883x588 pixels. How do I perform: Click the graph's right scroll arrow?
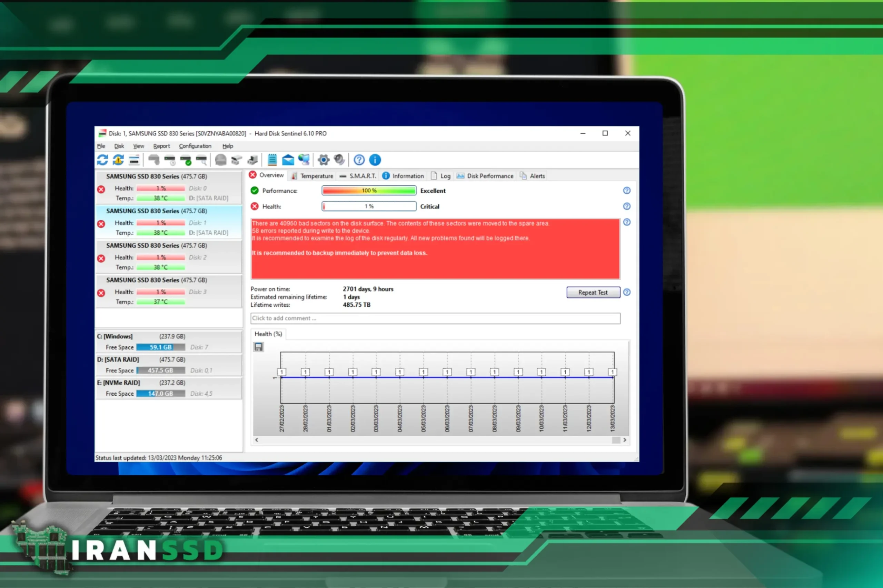625,440
